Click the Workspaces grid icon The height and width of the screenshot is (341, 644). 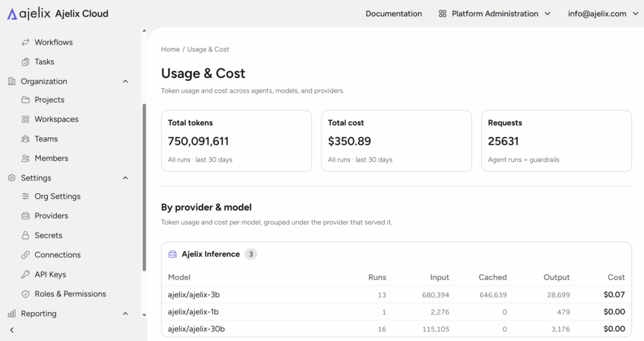point(25,119)
